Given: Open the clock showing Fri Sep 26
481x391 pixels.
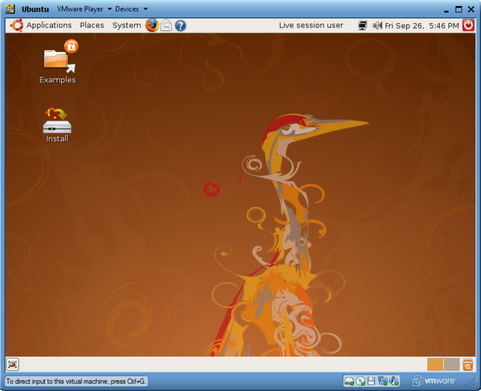Looking at the screenshot, I should point(422,26).
